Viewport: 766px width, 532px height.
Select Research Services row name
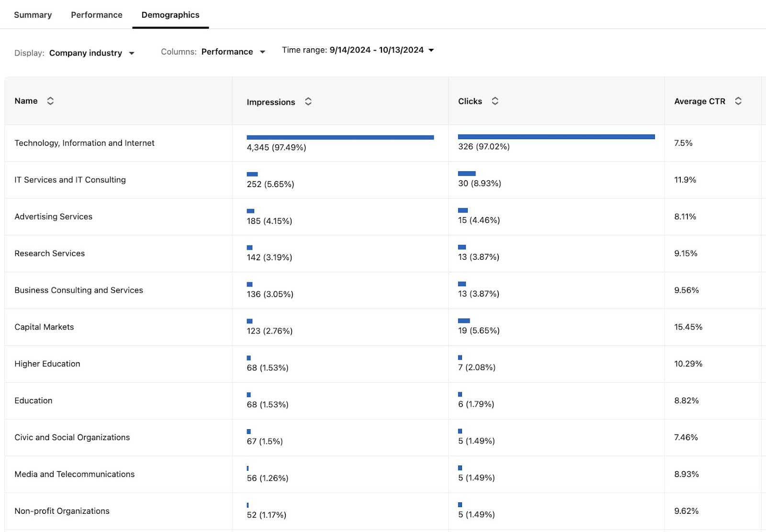tap(50, 254)
